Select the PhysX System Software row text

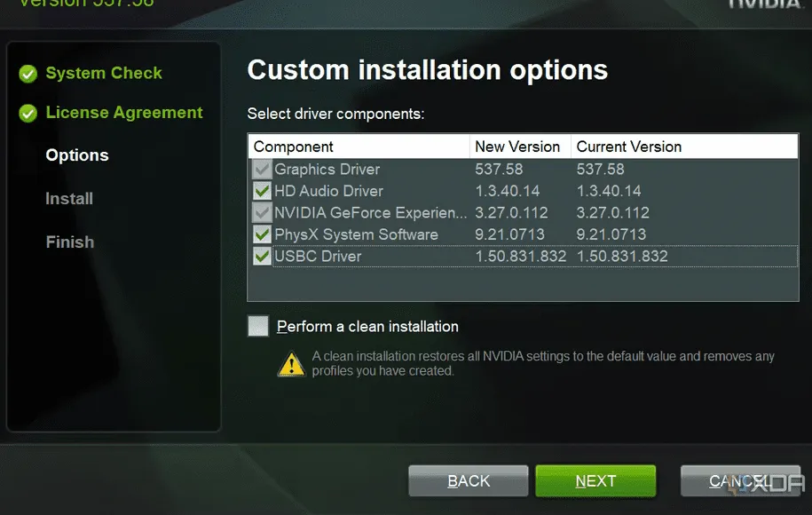click(x=356, y=234)
